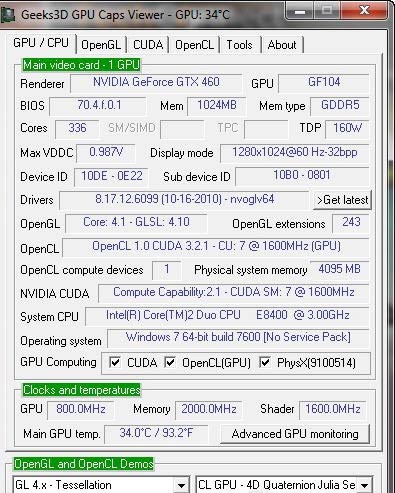This screenshot has height=493, width=395.
Task: Minimize the GPU Caps Viewer window
Action: click(x=300, y=11)
